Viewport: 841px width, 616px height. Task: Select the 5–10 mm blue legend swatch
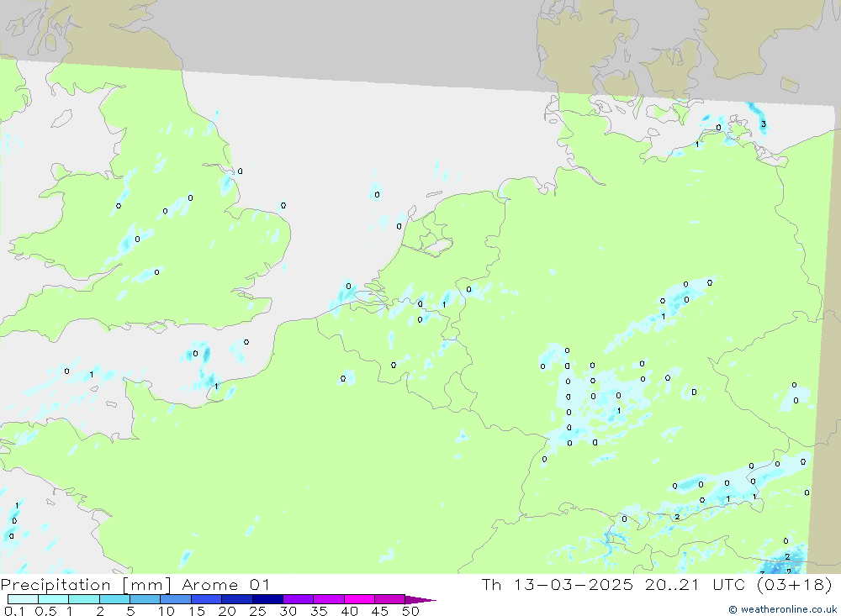pyautogui.click(x=145, y=599)
